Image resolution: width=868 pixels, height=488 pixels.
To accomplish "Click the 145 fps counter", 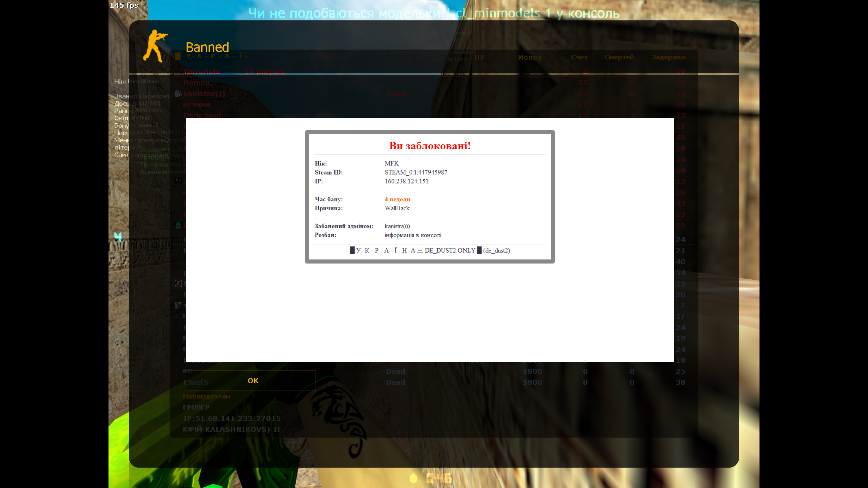I will pyautogui.click(x=124, y=5).
